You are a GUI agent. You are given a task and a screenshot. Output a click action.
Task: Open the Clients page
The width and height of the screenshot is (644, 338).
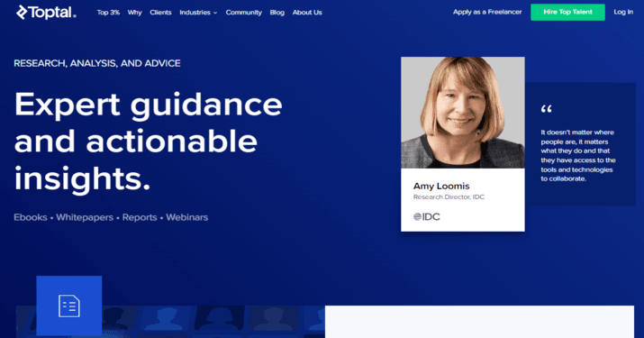(x=160, y=13)
